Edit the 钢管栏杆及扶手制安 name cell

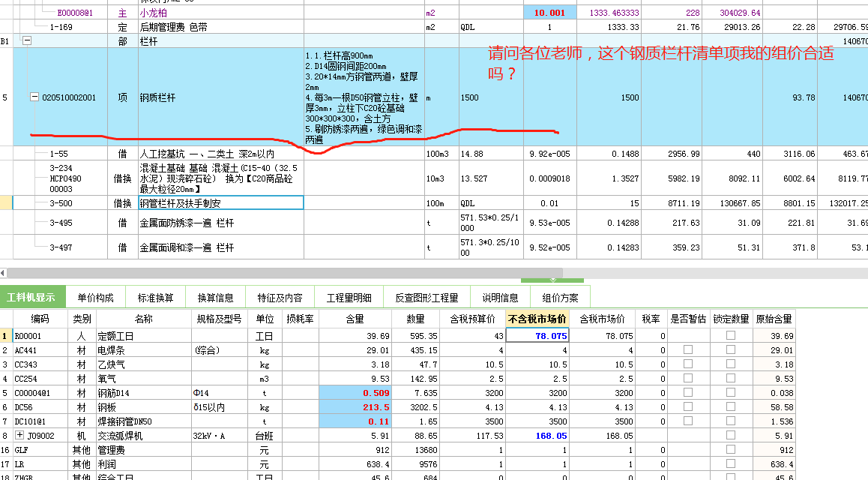[221, 203]
